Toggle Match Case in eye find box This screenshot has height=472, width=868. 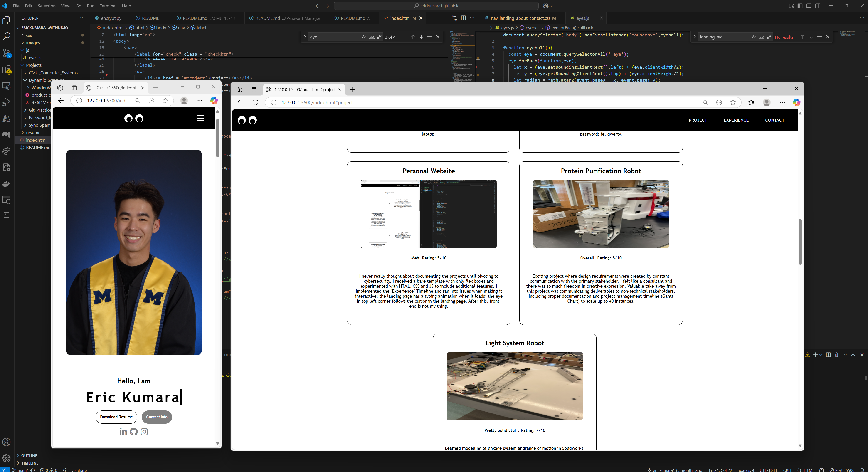pyautogui.click(x=364, y=37)
